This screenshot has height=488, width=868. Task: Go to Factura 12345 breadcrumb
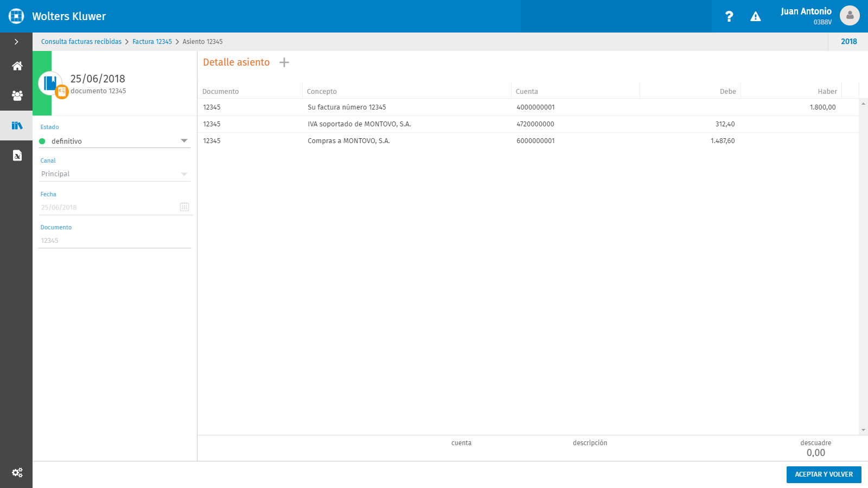pos(152,42)
